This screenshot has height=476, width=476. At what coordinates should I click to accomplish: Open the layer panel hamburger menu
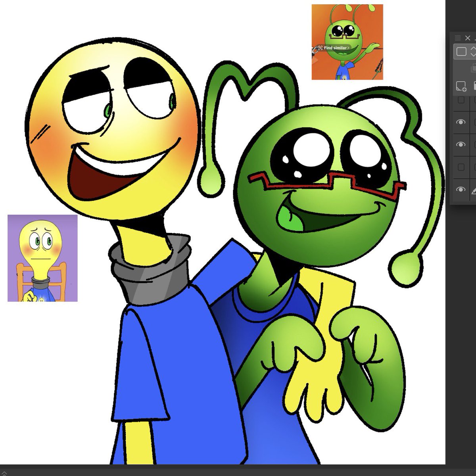pyautogui.click(x=458, y=38)
